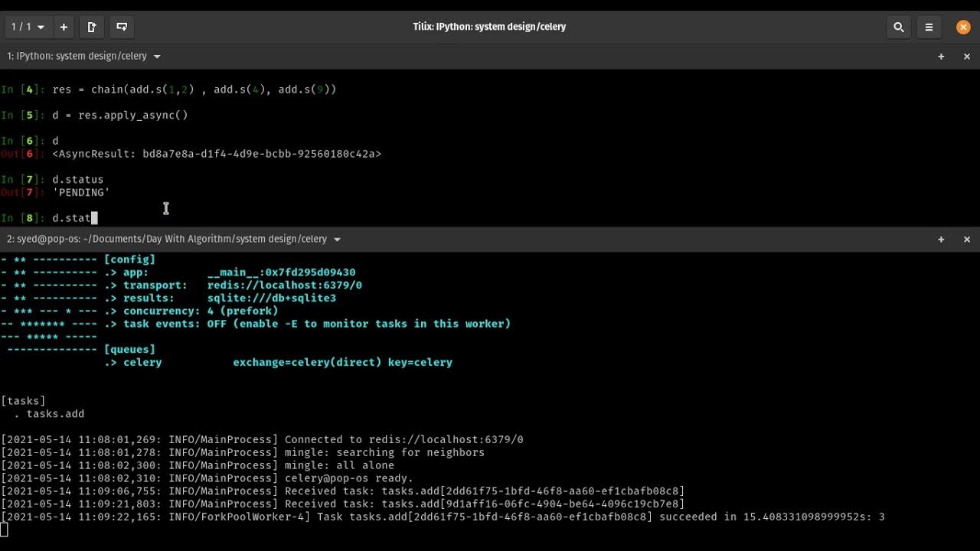Click the In [8] d.stat input line
This screenshot has width=980, height=551.
(72, 218)
